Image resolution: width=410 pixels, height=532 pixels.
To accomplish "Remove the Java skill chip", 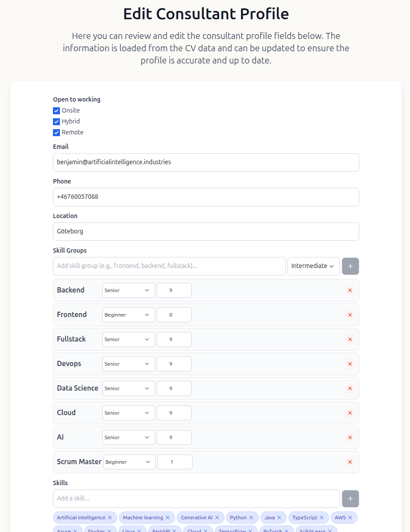I will click(279, 517).
